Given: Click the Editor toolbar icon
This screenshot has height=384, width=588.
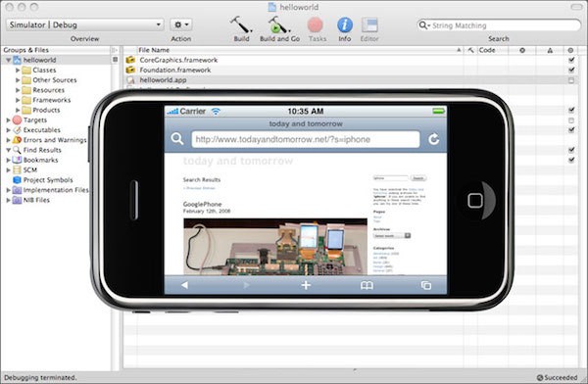Looking at the screenshot, I should tap(369, 25).
